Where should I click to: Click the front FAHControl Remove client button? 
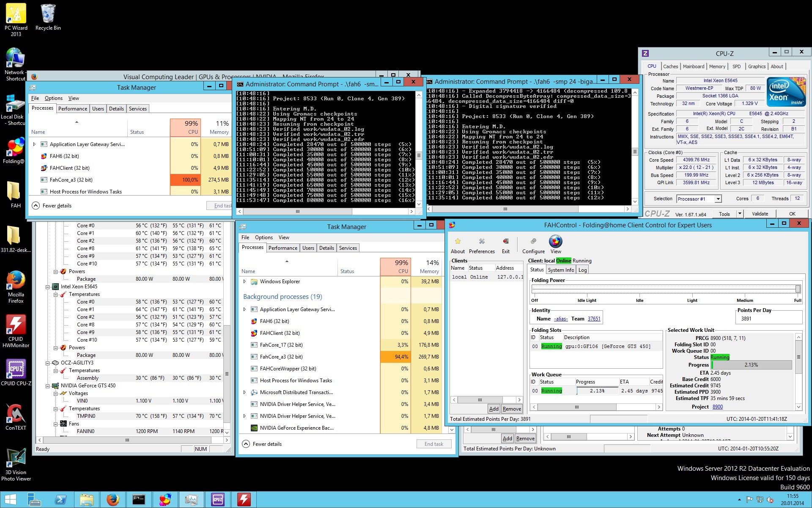click(512, 409)
